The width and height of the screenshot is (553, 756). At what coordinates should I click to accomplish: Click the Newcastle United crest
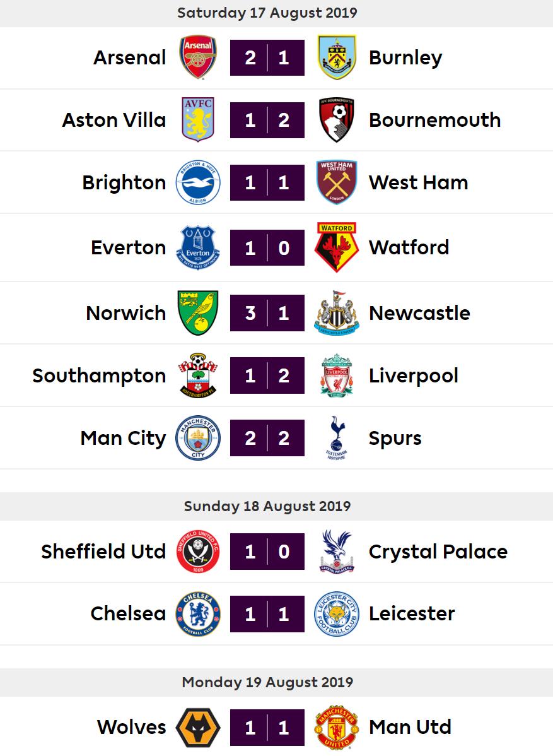(x=337, y=312)
